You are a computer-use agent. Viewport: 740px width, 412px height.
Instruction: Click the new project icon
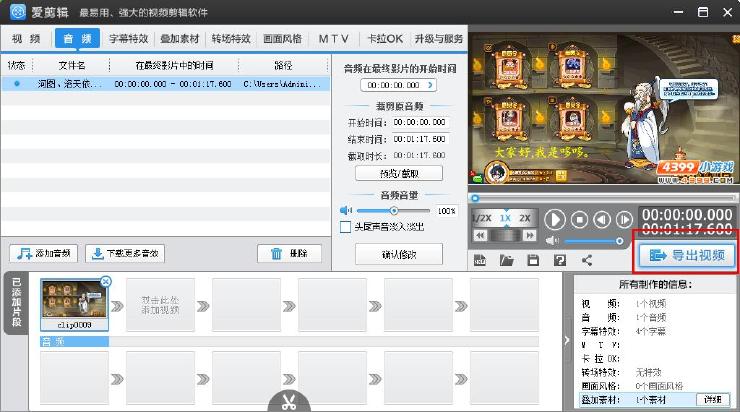click(x=480, y=260)
